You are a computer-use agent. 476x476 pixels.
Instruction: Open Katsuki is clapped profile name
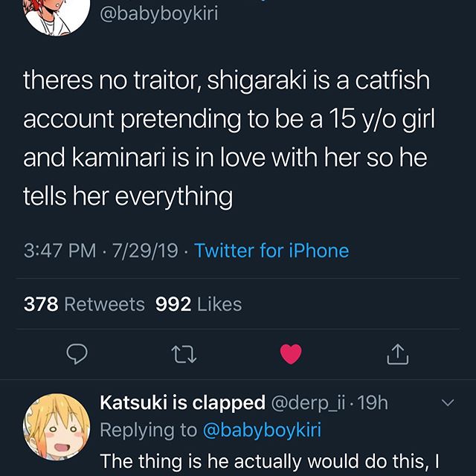(182, 402)
